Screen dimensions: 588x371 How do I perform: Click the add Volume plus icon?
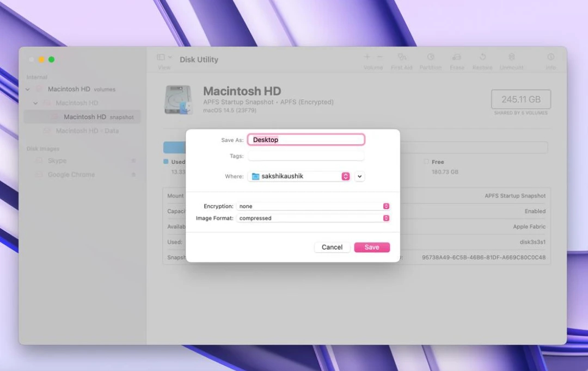coord(367,57)
